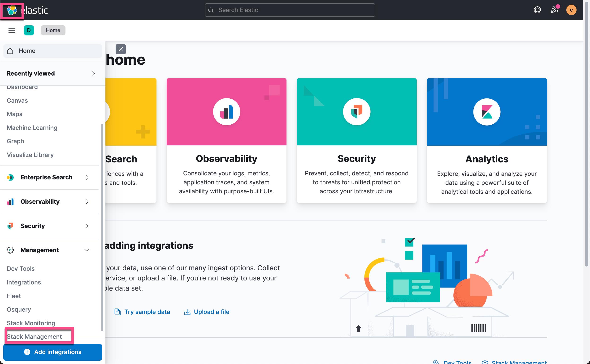Image resolution: width=590 pixels, height=364 pixels.
Task: Open the green D space selector
Action: 29,30
